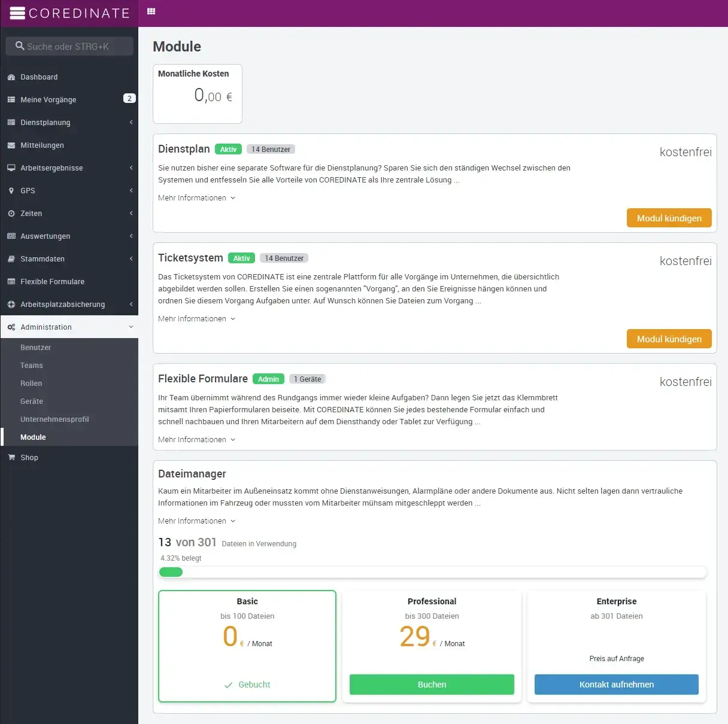Image resolution: width=728 pixels, height=724 pixels.
Task: Expand the Dienstplanung sidebar menu
Action: (69, 123)
